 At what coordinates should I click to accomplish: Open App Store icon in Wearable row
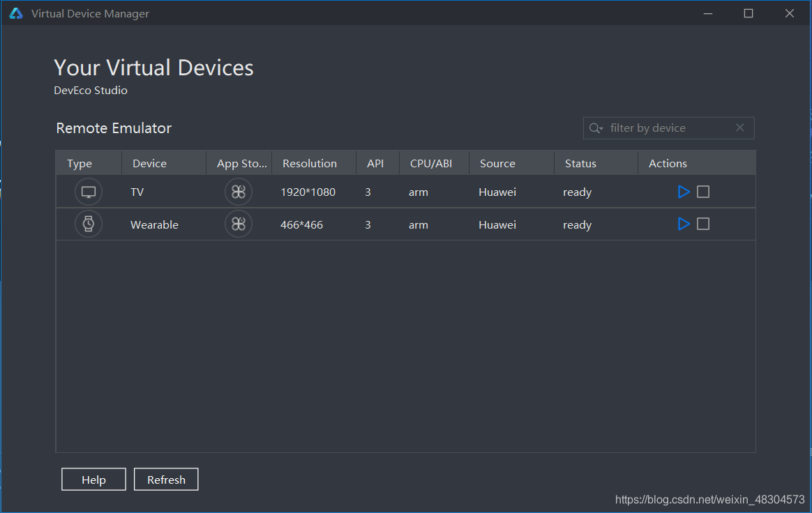(238, 224)
